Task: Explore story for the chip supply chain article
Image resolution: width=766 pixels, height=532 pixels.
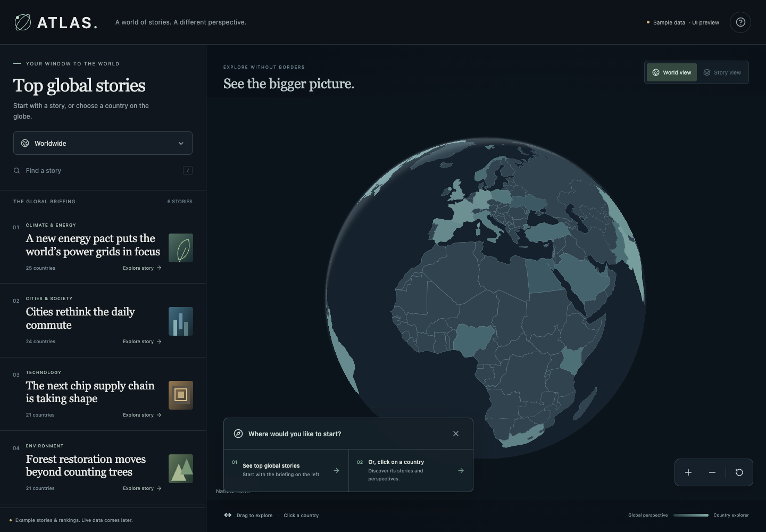Action: pyautogui.click(x=142, y=415)
